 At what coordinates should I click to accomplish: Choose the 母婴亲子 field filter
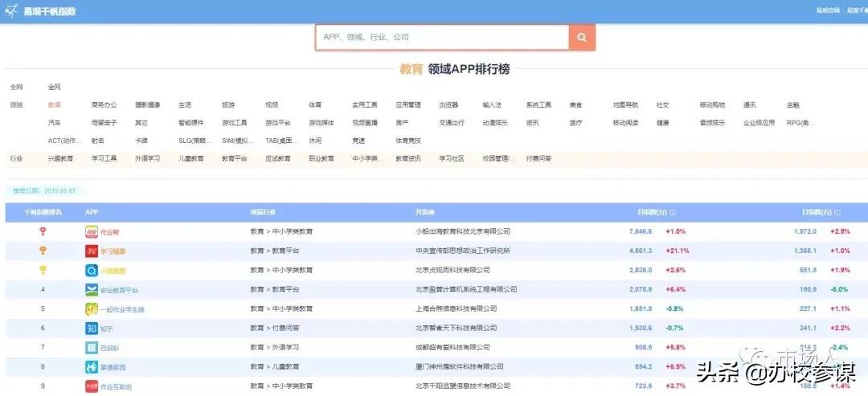point(104,123)
